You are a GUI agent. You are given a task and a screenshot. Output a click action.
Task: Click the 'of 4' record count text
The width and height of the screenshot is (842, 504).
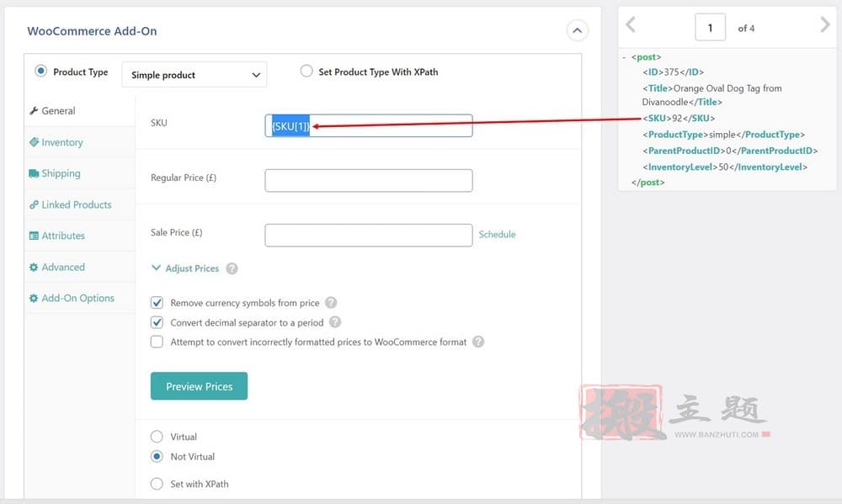pyautogui.click(x=746, y=28)
